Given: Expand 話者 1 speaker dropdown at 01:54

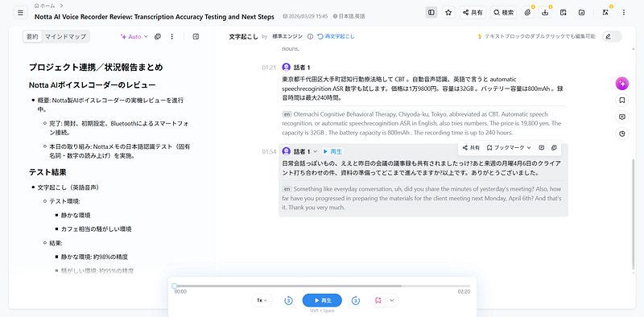Looking at the screenshot, I should [316, 151].
